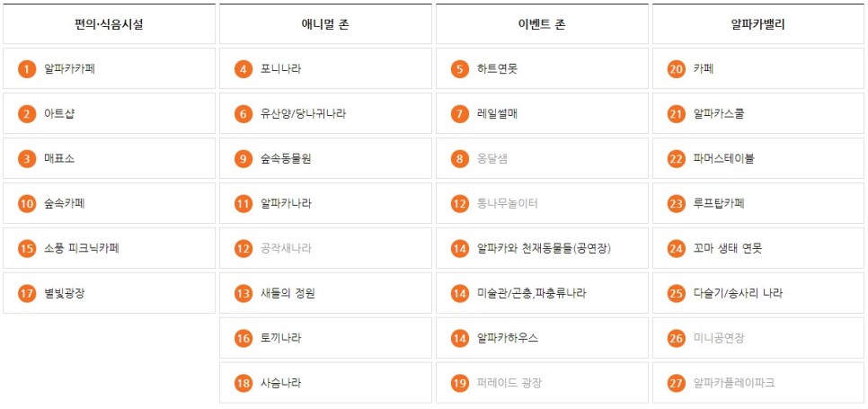Click the number 18 badge beside 사슴나라

coord(243,383)
